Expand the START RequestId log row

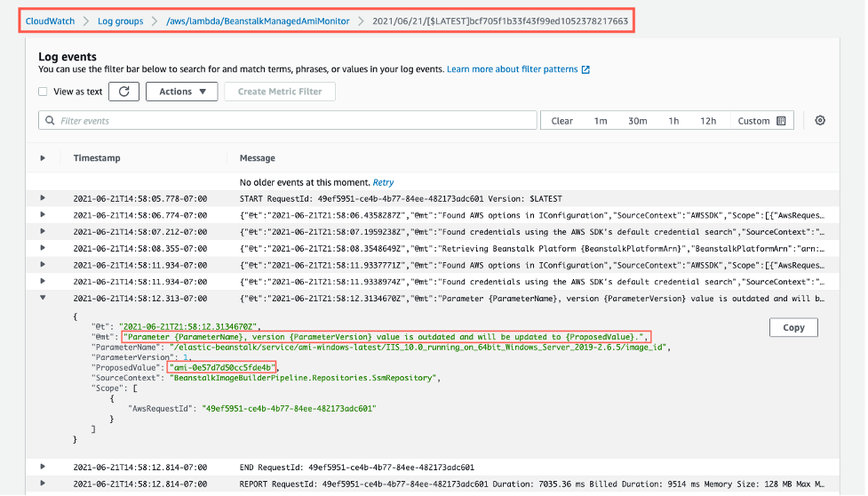click(x=43, y=197)
